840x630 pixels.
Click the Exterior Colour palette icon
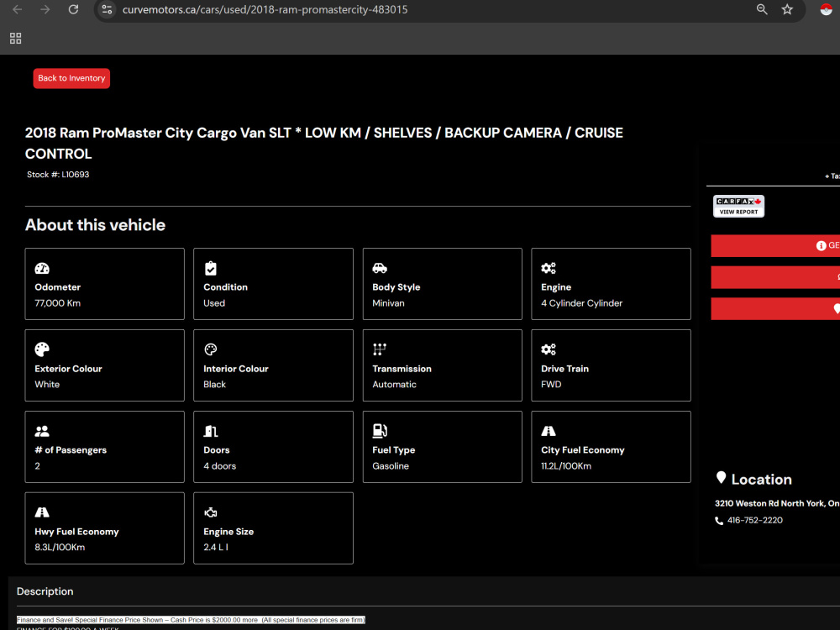(42, 349)
